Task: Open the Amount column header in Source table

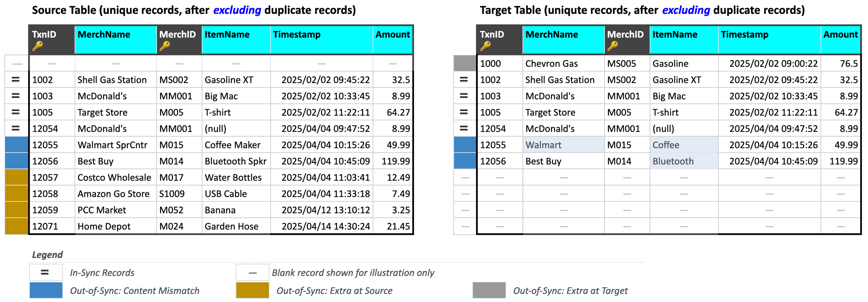Action: [x=393, y=34]
